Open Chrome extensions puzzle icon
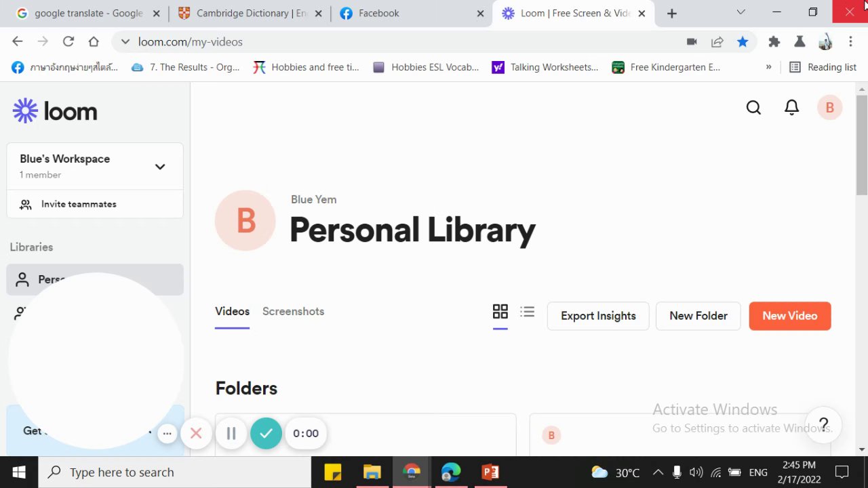 pyautogui.click(x=774, y=42)
